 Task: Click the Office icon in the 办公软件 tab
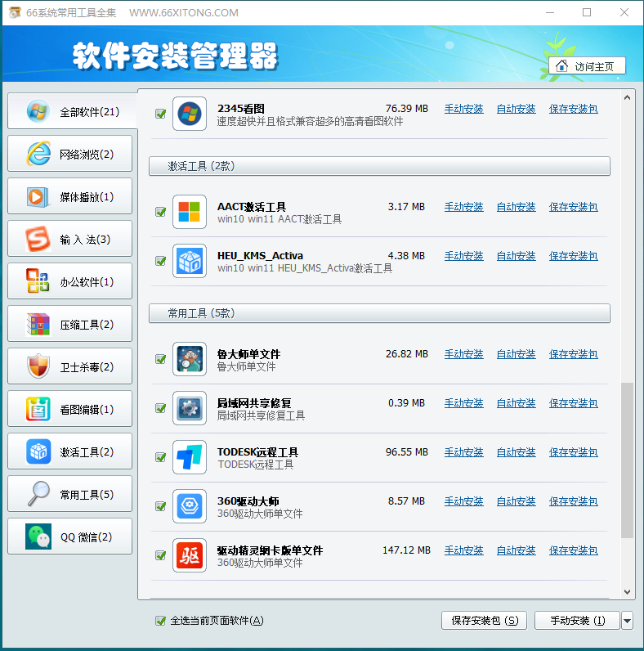point(38,281)
